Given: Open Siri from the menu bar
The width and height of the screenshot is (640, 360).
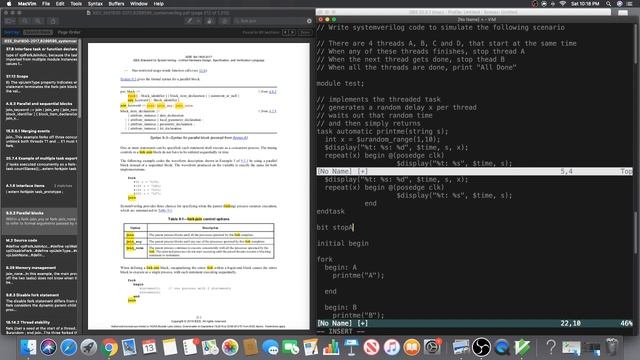Looking at the screenshot, I should (619, 4).
